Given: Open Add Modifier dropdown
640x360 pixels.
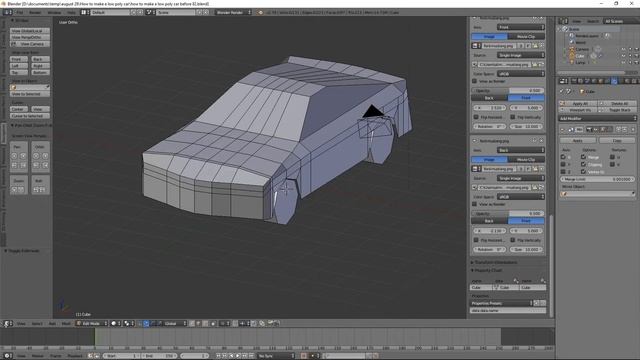Looking at the screenshot, I should click(598, 118).
